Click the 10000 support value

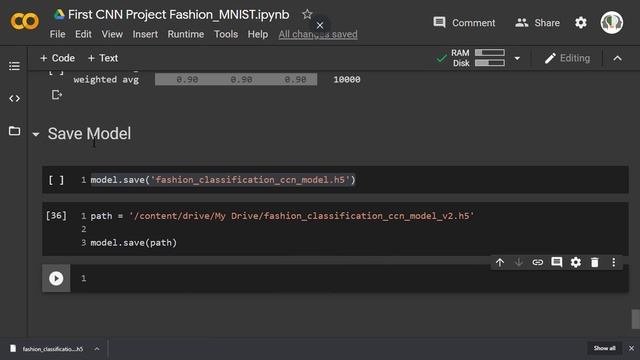[x=347, y=80]
